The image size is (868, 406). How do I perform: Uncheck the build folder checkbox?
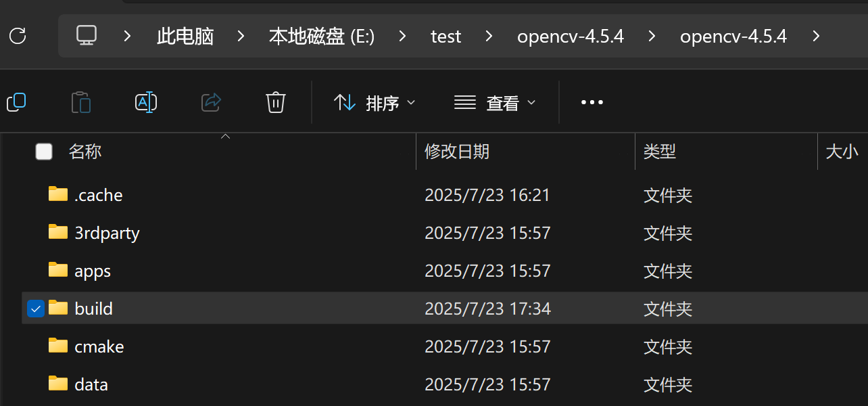coord(35,309)
